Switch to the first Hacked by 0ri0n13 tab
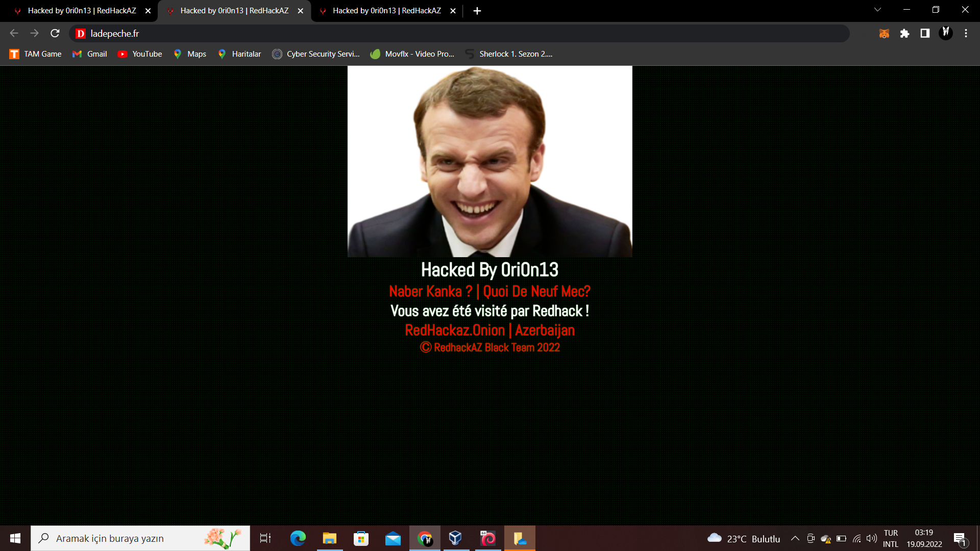The height and width of the screenshot is (551, 980). (x=82, y=11)
